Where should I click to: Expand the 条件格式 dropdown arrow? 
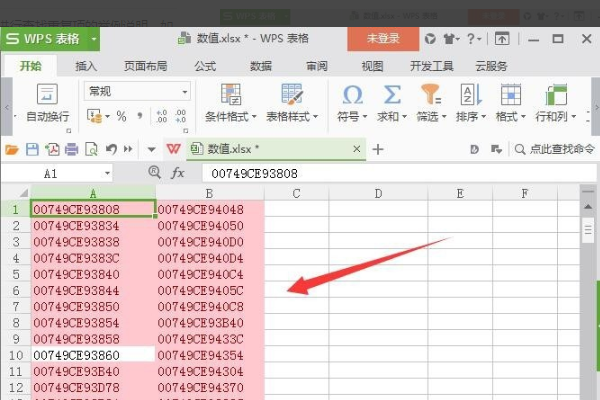tap(254, 117)
